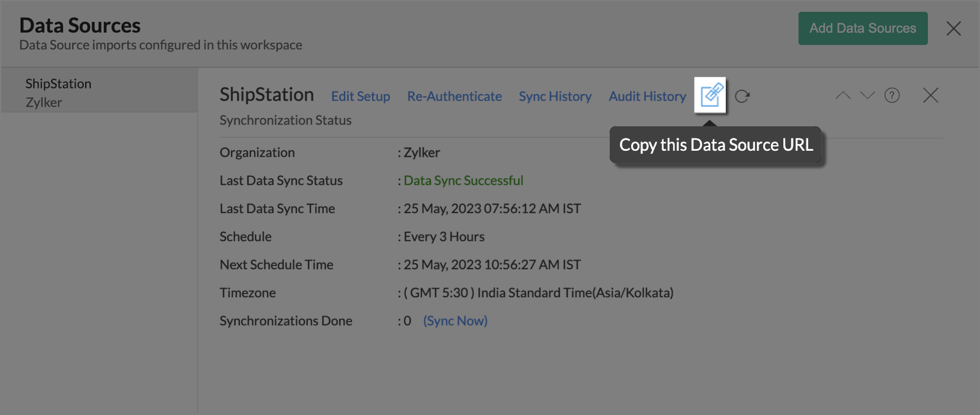The height and width of the screenshot is (415, 980).
Task: Click the refresh icon beside Audit History
Action: (x=742, y=96)
